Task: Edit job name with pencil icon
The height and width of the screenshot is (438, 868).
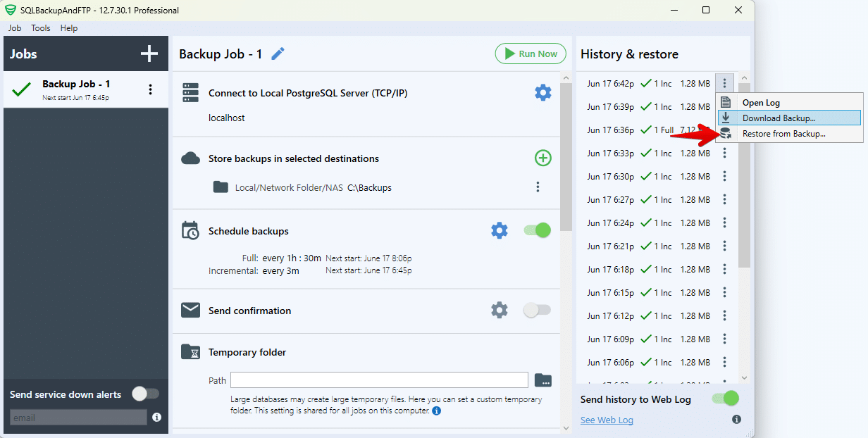Action: click(278, 54)
